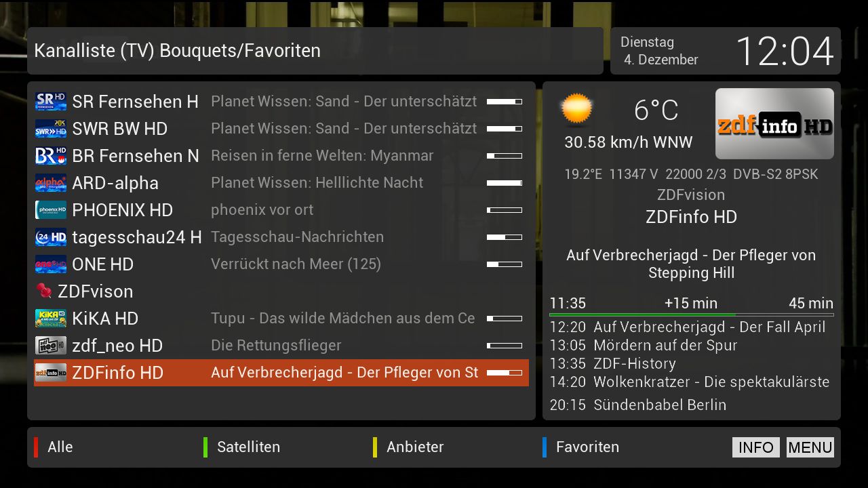Click the progress bar on ARD-alpha row
The width and height of the screenshot is (868, 488).
pos(505,183)
